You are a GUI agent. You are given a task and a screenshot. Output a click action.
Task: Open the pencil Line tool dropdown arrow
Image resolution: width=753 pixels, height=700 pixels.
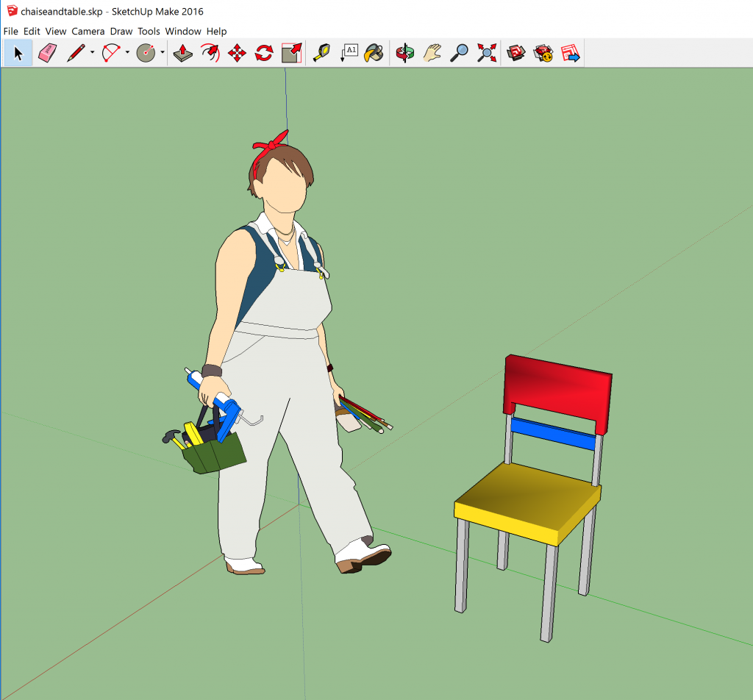pyautogui.click(x=92, y=53)
